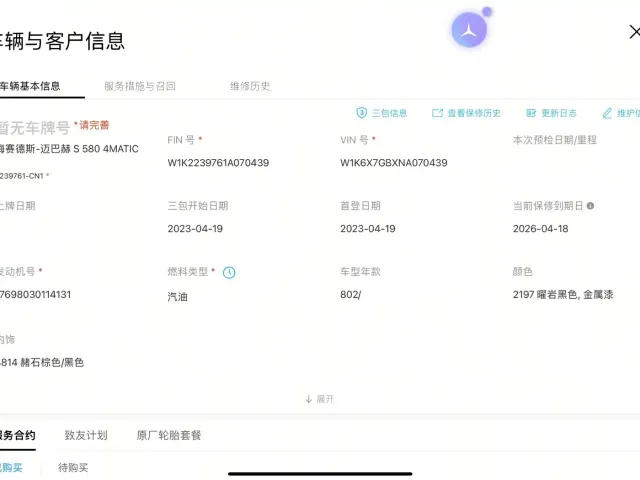Click the 更新日志 link text
This screenshot has height=480, width=640.
tap(559, 113)
